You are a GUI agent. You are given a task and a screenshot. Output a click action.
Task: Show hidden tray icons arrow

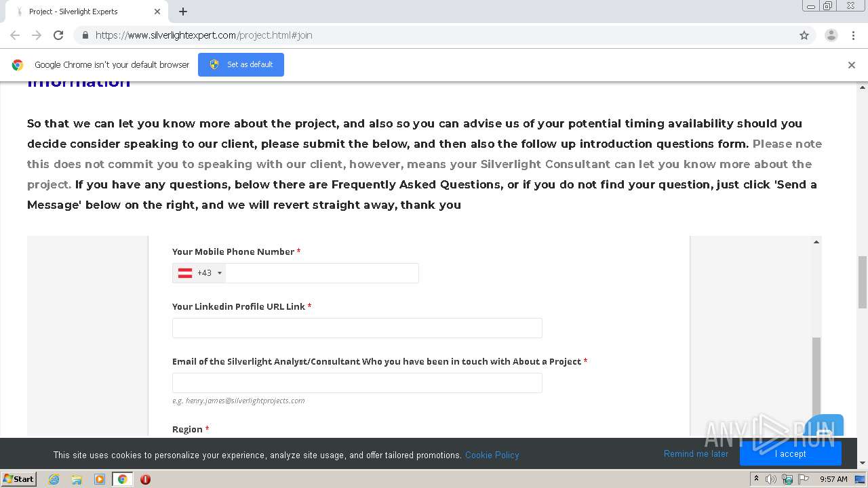(756, 479)
